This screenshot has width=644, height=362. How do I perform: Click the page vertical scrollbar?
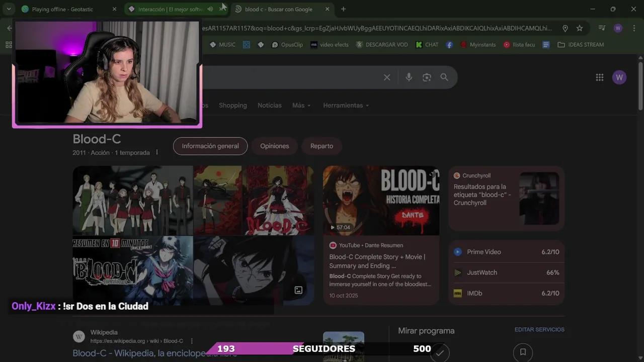640,85
